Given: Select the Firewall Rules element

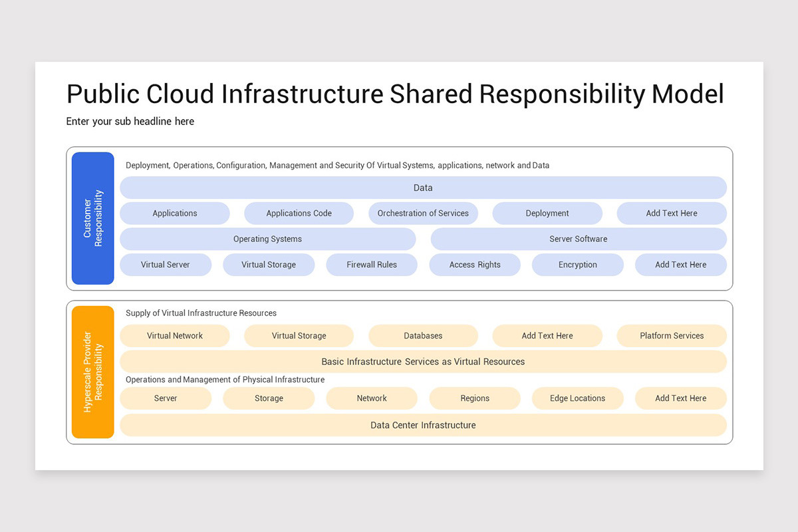Looking at the screenshot, I should 371,264.
